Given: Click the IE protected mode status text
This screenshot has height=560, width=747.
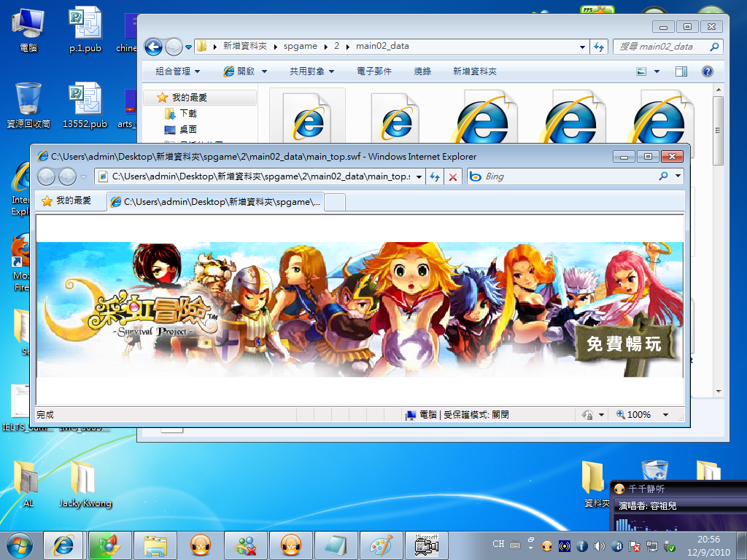Looking at the screenshot, I should (x=476, y=415).
